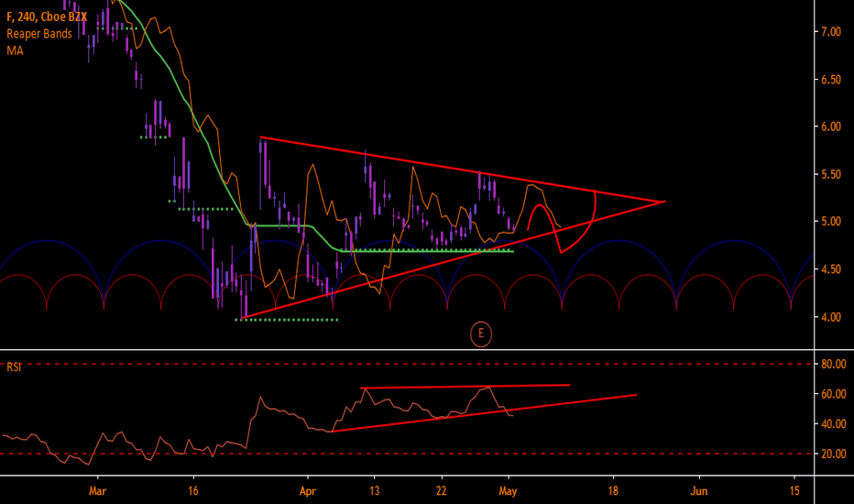
Task: Click the 7.00 price axis label
Action: (831, 31)
